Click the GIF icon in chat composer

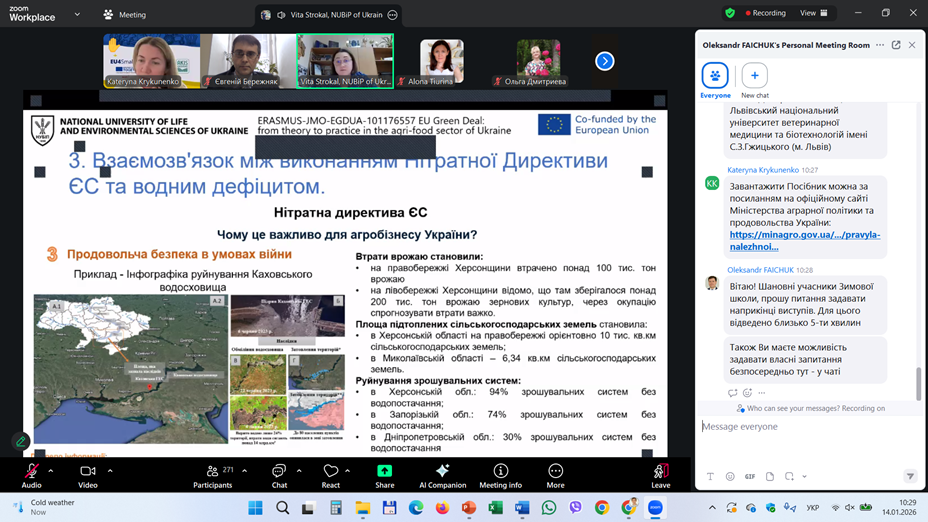click(750, 477)
